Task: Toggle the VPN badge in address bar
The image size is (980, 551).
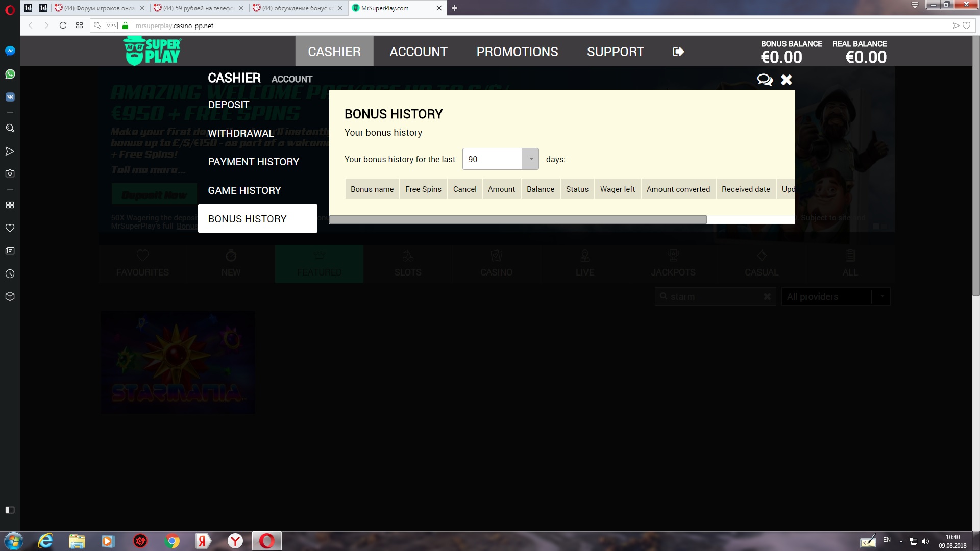Action: pos(112,26)
